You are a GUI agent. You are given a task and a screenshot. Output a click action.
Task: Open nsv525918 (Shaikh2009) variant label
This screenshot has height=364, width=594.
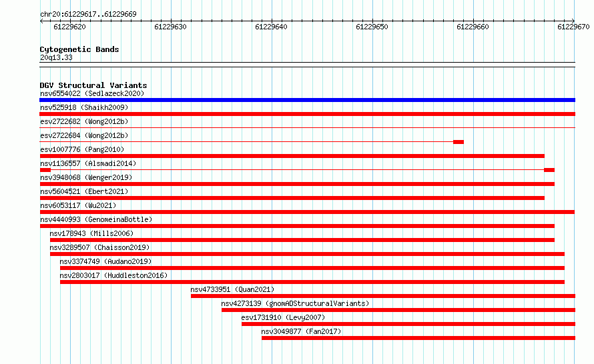[84, 107]
